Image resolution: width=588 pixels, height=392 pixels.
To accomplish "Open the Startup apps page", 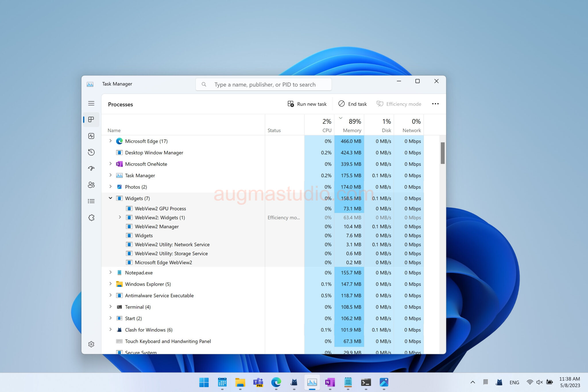I will (91, 168).
